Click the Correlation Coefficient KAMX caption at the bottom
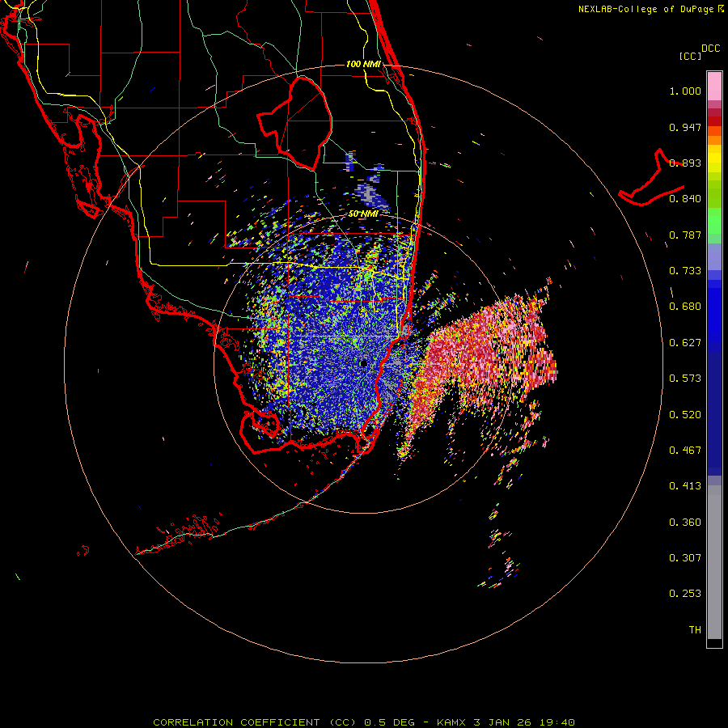Image resolution: width=728 pixels, height=728 pixels. point(364,722)
